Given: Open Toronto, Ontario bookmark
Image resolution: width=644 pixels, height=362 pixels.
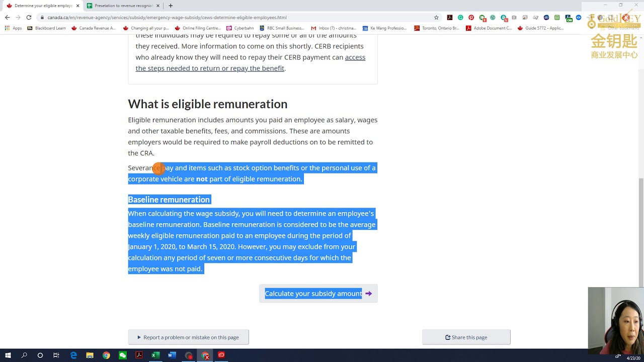Looking at the screenshot, I should tap(437, 28).
